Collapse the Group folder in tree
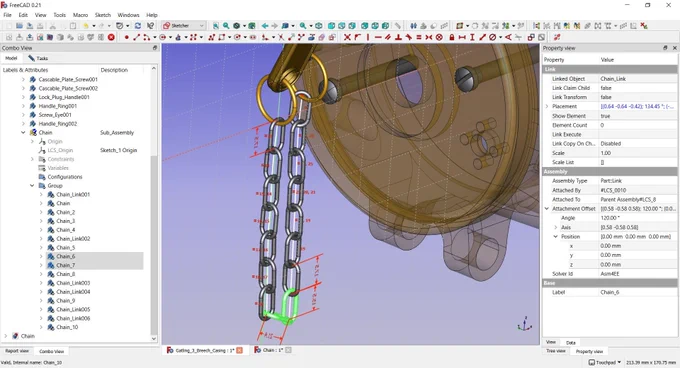 [32, 186]
